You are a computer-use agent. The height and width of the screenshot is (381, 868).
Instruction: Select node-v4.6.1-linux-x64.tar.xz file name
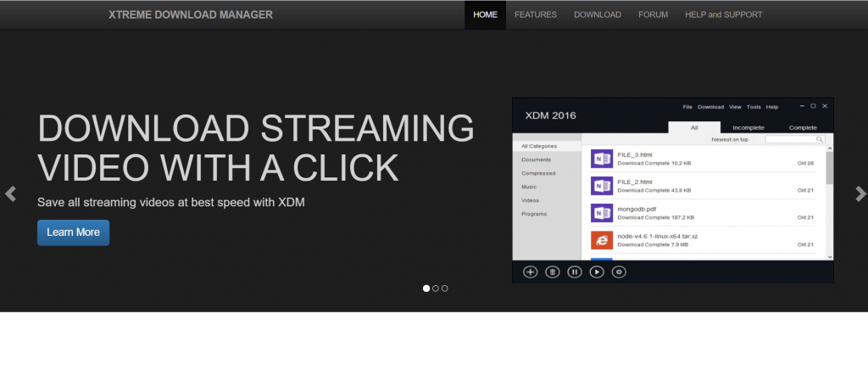658,236
